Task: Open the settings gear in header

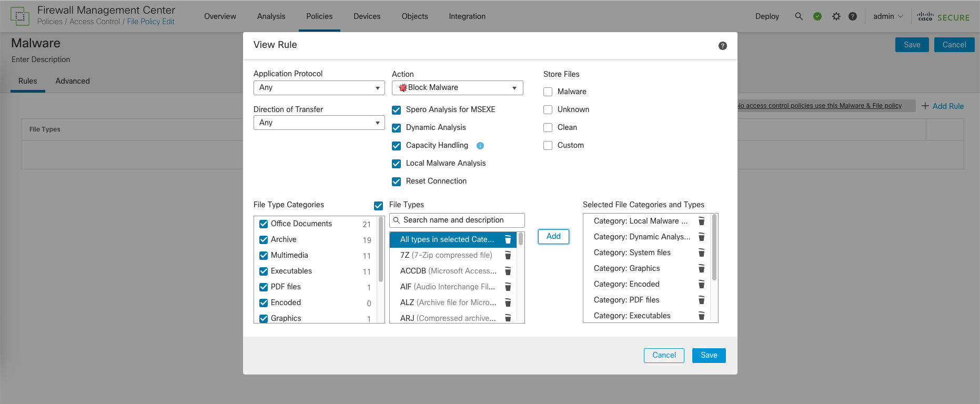Action: (x=836, y=16)
